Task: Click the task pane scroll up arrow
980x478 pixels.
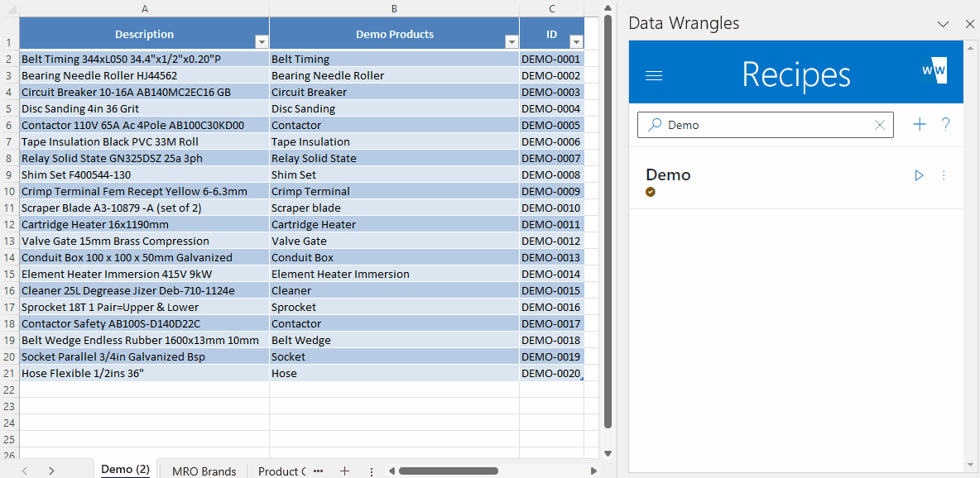Action: coord(970,47)
